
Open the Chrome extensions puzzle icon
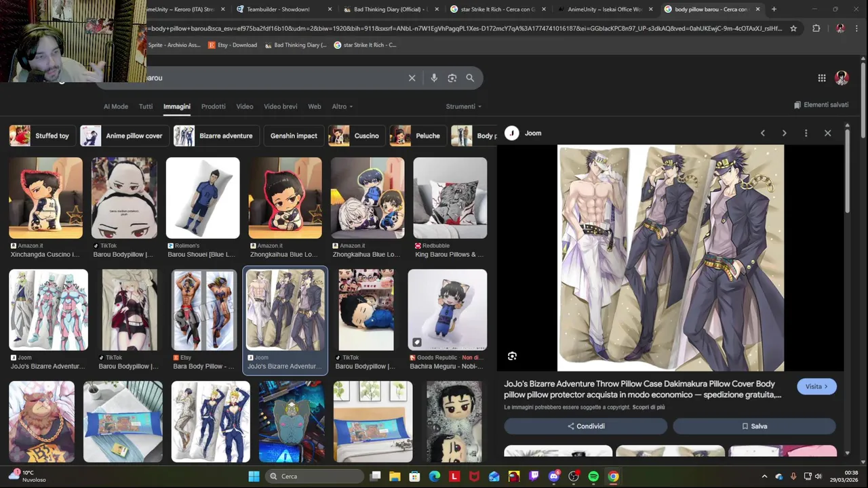click(x=816, y=28)
